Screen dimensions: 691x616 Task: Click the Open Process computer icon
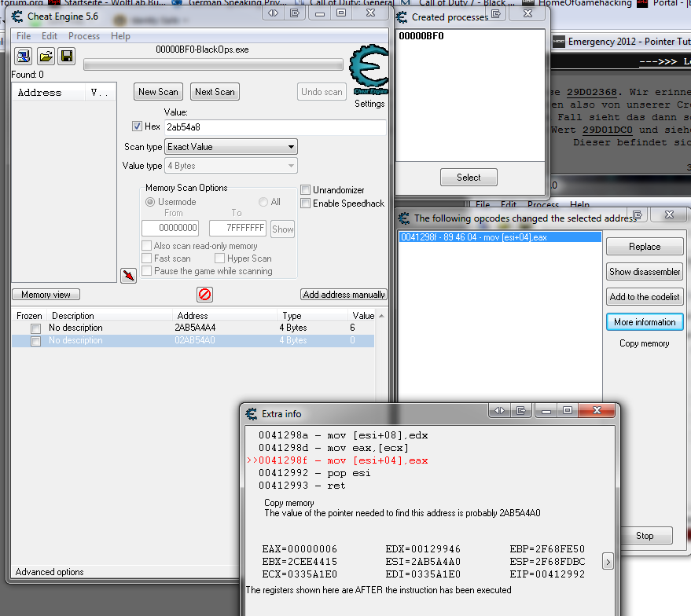tap(23, 56)
